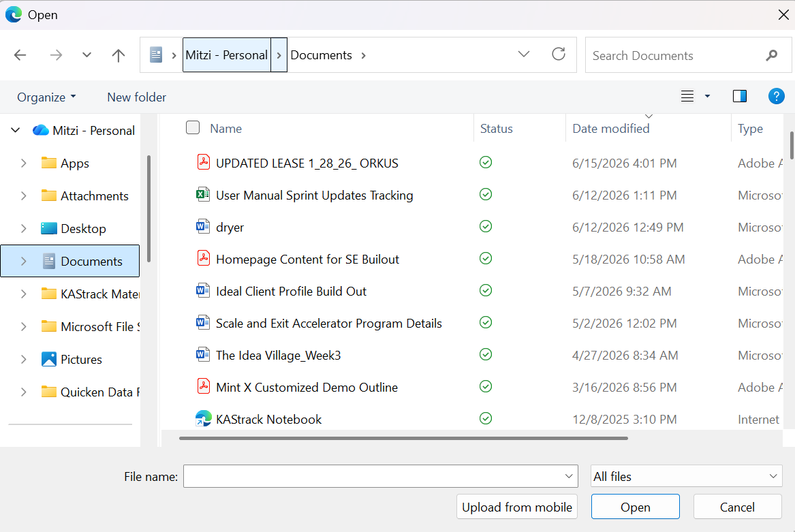
Task: Open the view options dropdown arrow
Action: (x=706, y=96)
